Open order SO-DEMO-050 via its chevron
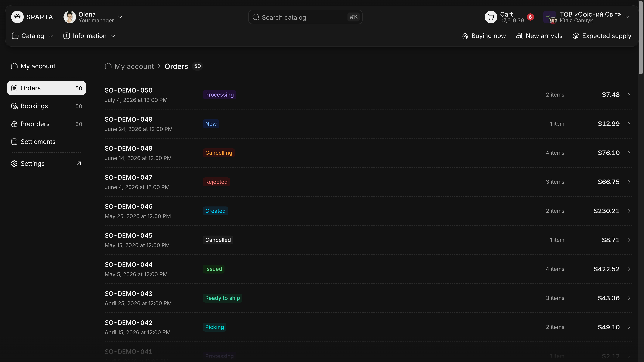Image resolution: width=644 pixels, height=362 pixels. (628, 95)
